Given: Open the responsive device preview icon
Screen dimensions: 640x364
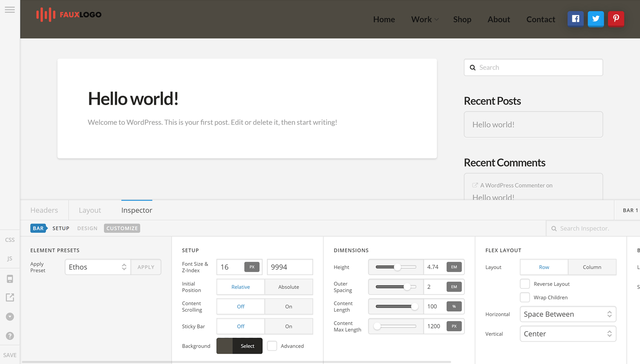Looking at the screenshot, I should [x=10, y=279].
